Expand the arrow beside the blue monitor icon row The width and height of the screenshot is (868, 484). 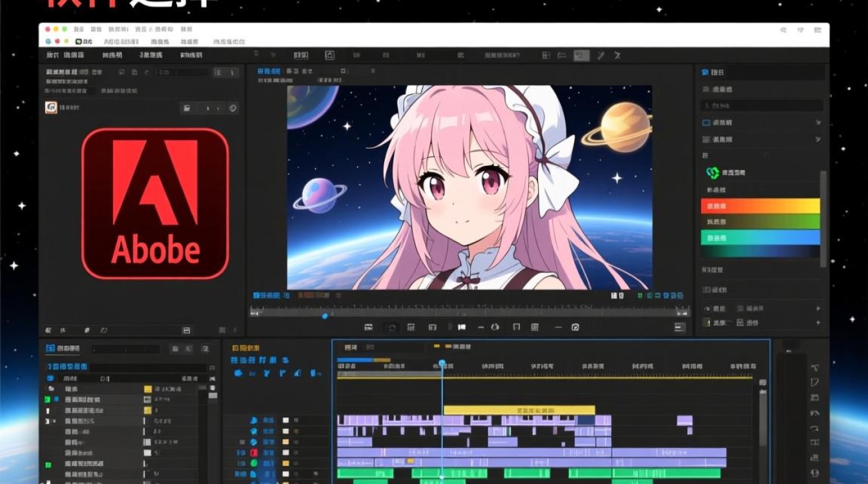click(x=818, y=123)
